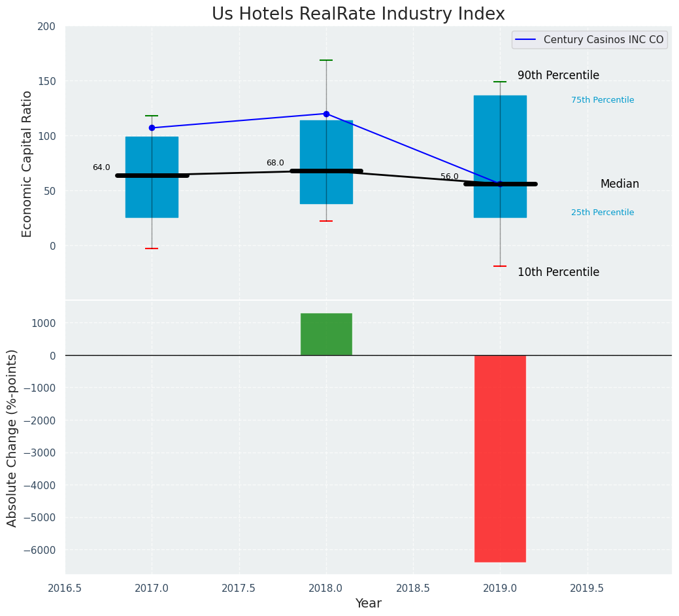Click the 64.0 median value label
Viewport: 679px width, 616px height.
(101, 167)
